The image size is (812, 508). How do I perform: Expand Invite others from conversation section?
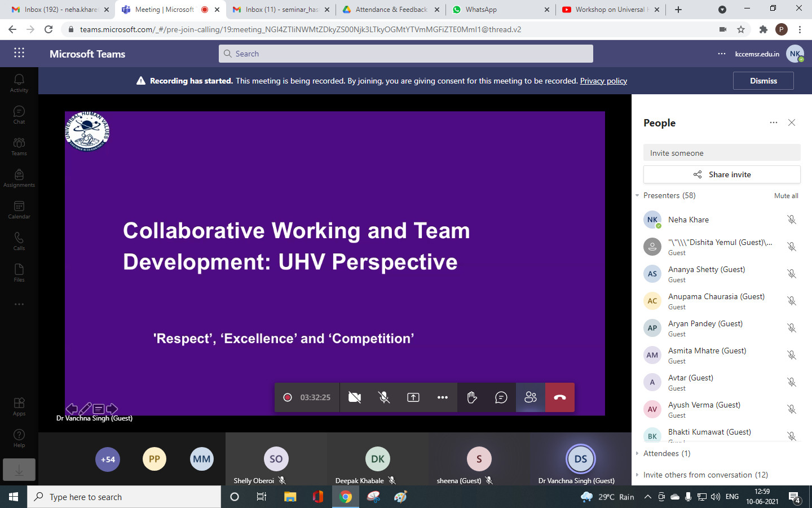click(x=705, y=475)
